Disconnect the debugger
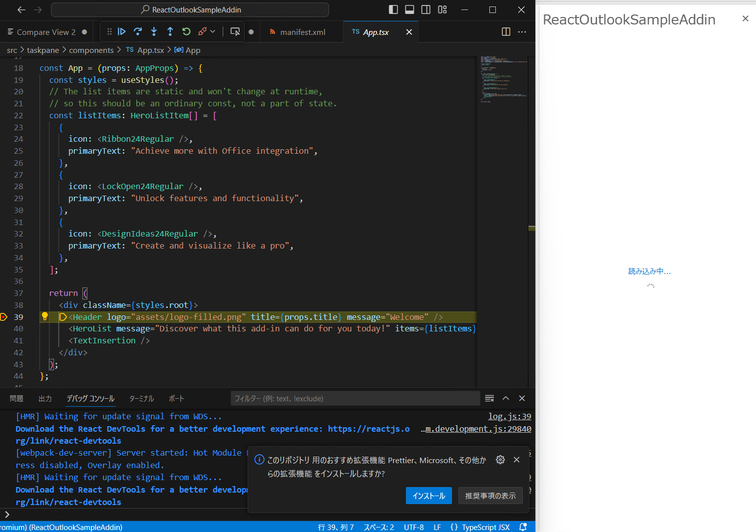 click(x=203, y=31)
